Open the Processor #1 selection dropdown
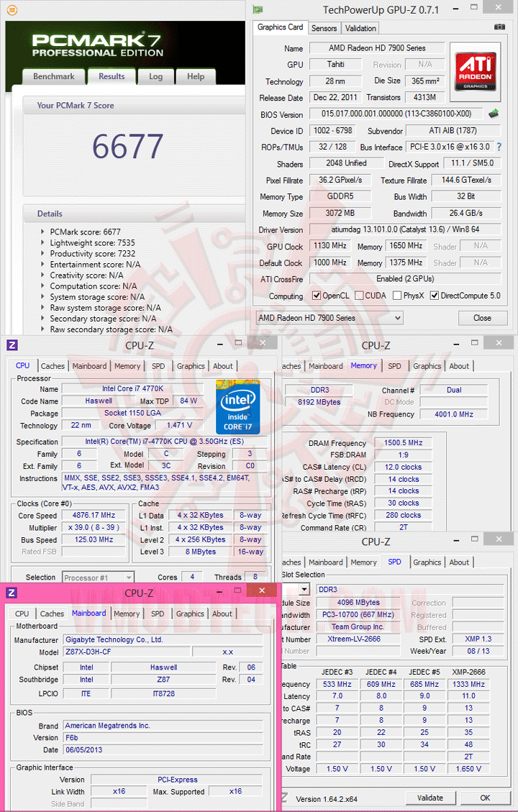Screen dimensions: 518x812 [x=99, y=578]
